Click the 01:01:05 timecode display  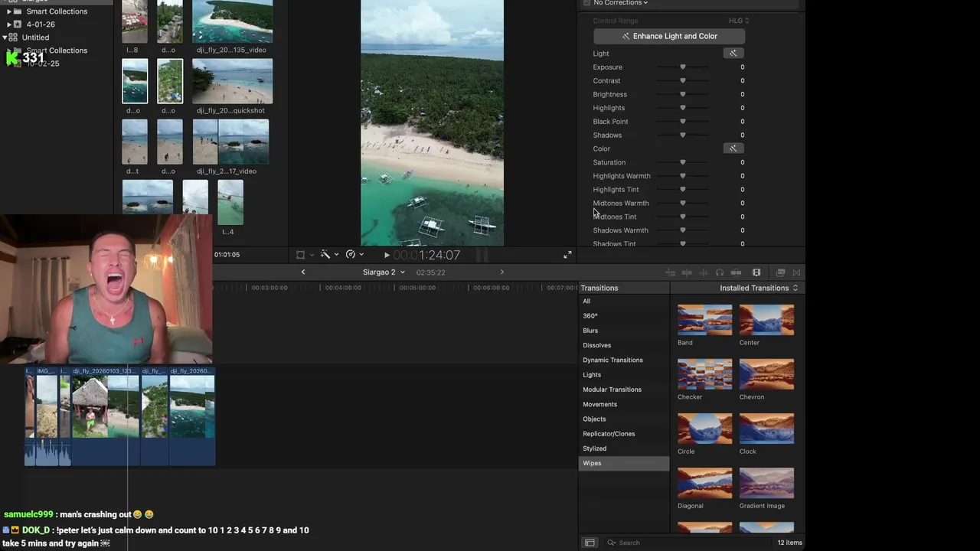(227, 255)
